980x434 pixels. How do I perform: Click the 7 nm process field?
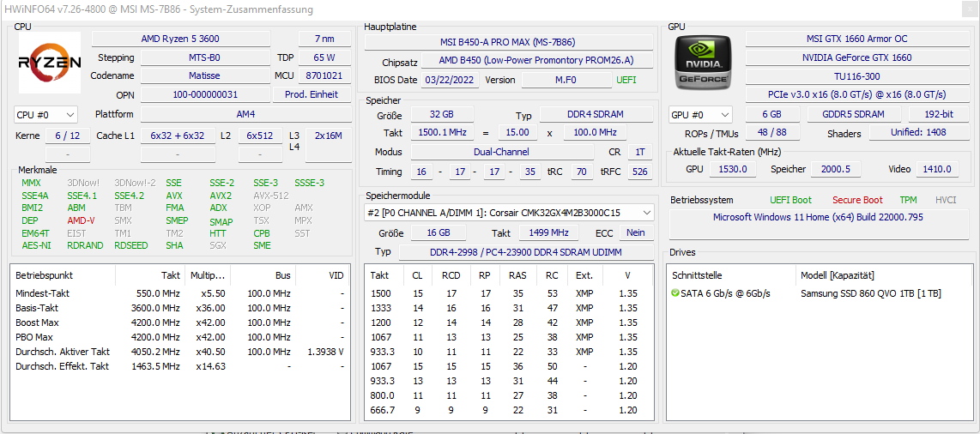pos(324,39)
